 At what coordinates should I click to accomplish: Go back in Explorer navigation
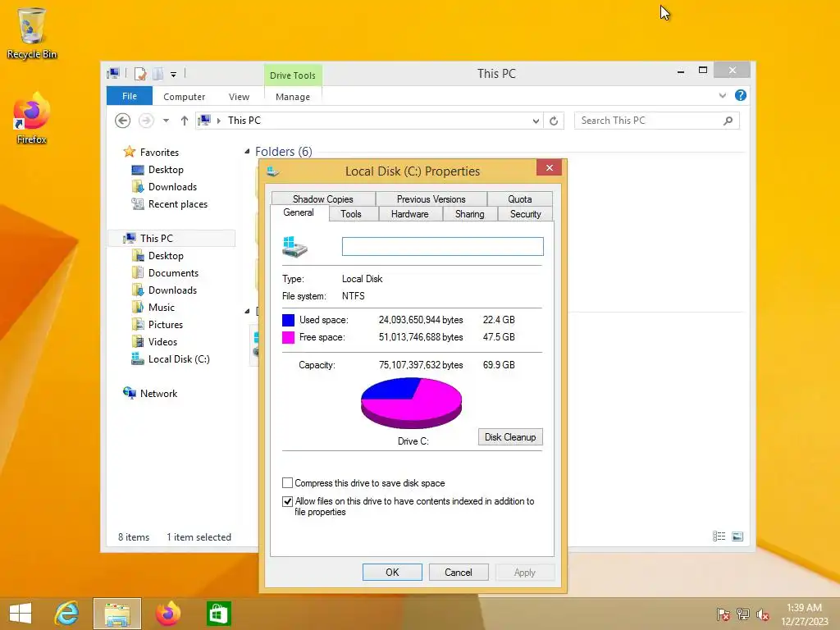coord(123,121)
